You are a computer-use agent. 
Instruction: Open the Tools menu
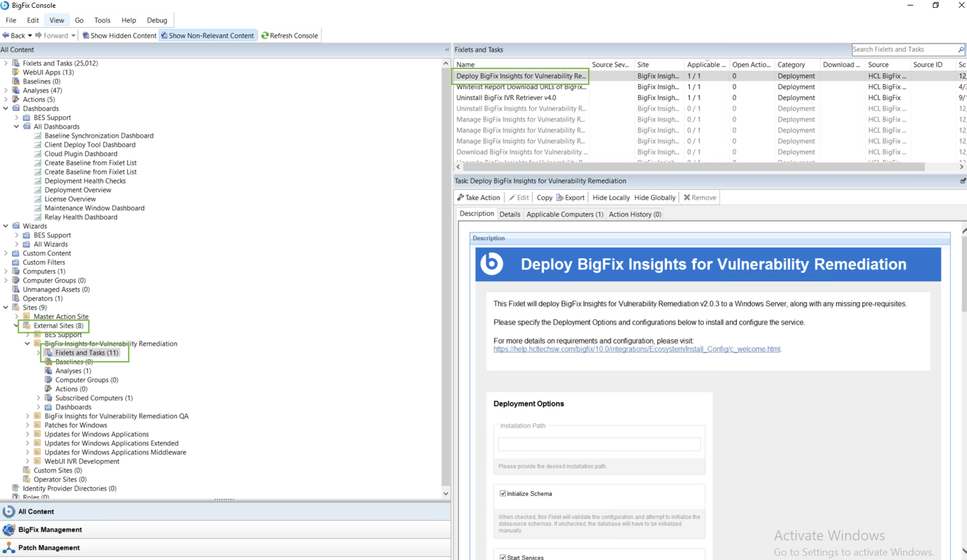tap(102, 20)
